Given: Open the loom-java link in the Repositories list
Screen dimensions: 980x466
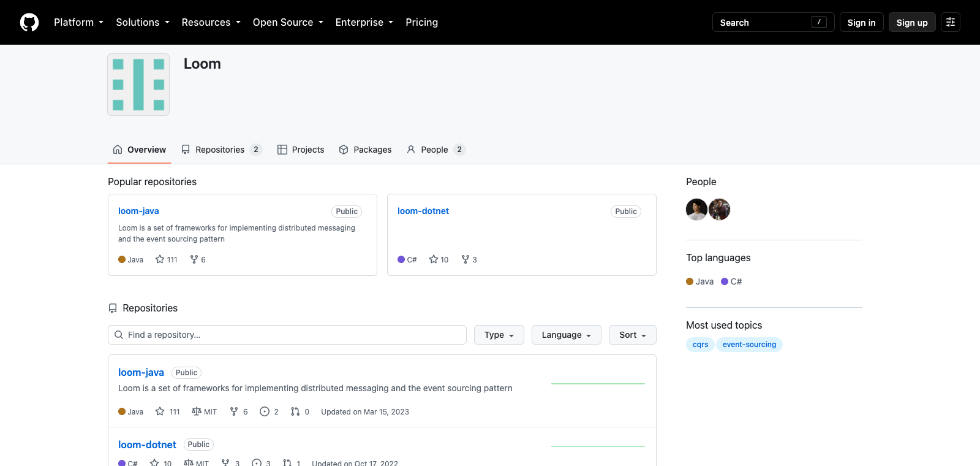Looking at the screenshot, I should pyautogui.click(x=141, y=372).
